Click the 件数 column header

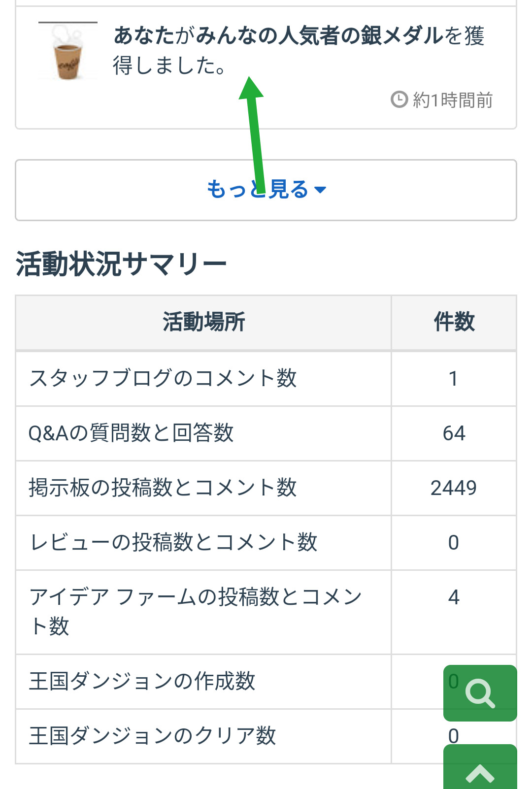tap(454, 322)
